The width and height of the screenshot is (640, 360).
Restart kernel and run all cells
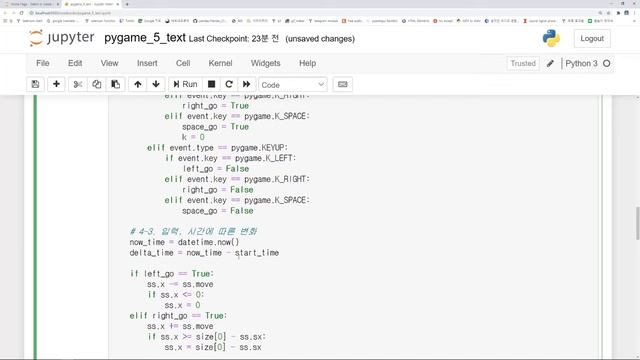(247, 84)
